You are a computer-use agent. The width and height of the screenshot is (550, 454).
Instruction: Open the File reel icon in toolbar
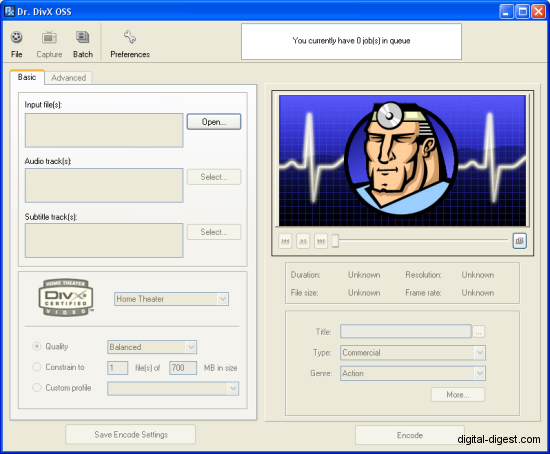point(16,37)
